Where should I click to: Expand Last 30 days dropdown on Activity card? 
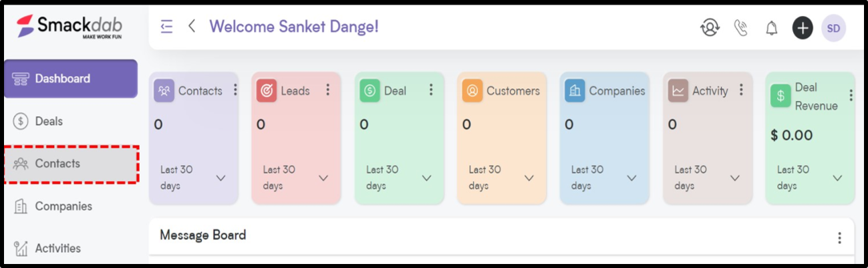pyautogui.click(x=735, y=178)
